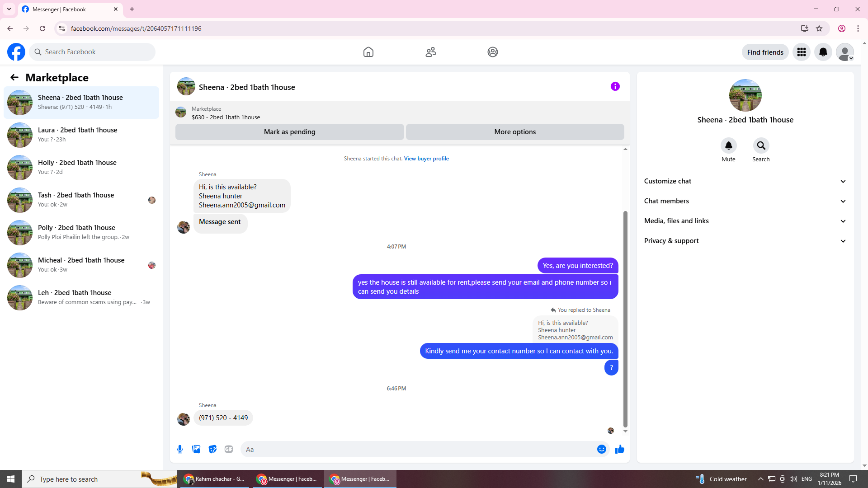This screenshot has height=488, width=868.
Task: Click the chat scrollbar thumb
Action: pos(625,319)
